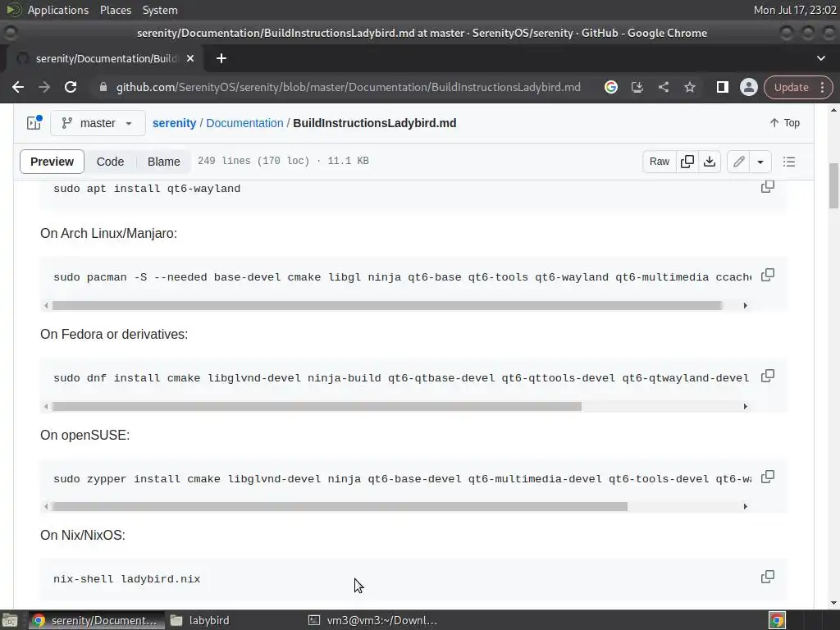Go back to the previous page
The height and width of the screenshot is (630, 840).
18,87
